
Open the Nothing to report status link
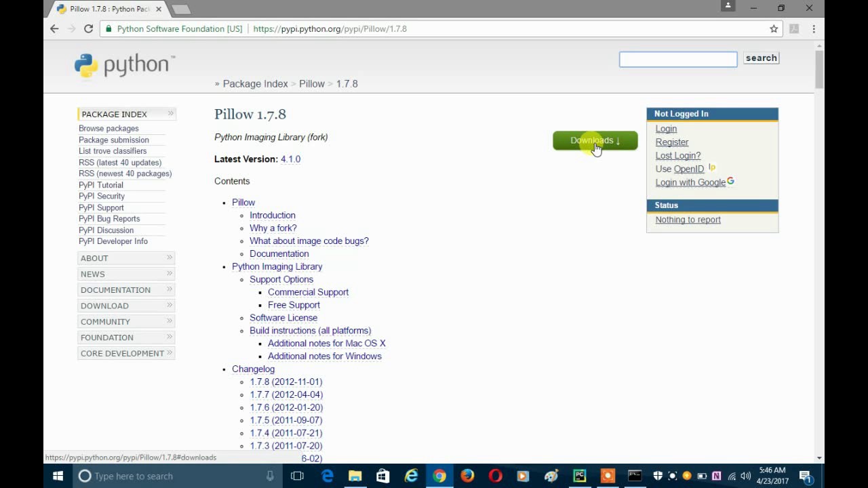(688, 220)
